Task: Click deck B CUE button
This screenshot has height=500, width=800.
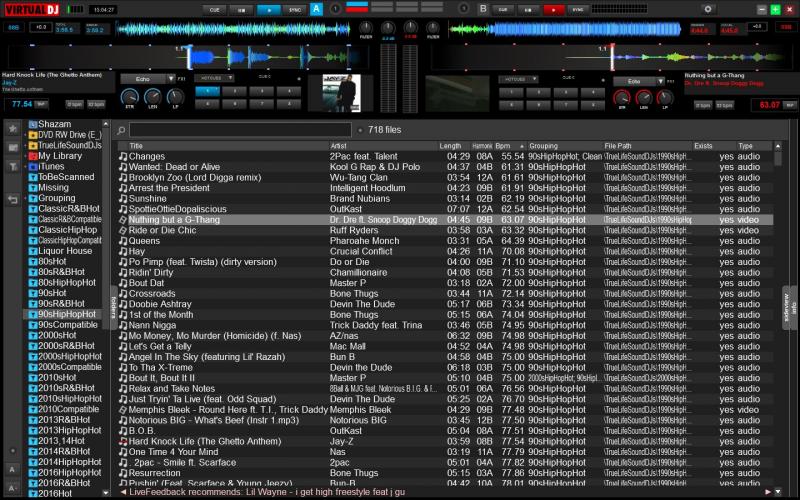Action: tap(504, 10)
